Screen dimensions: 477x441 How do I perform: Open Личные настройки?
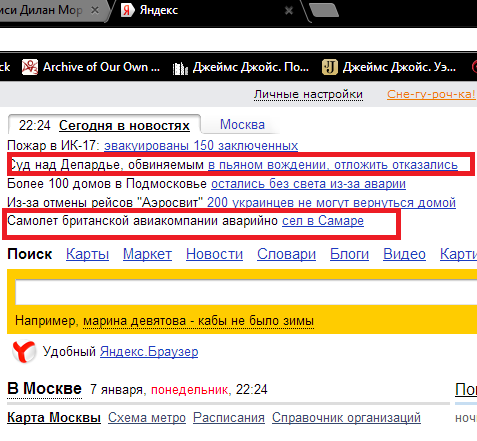click(x=308, y=95)
